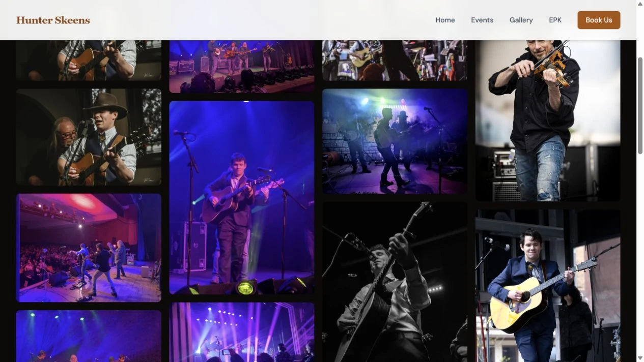Viewport: 644px width, 362px height.
Task: Click the scrollbar up arrow
Action: [640, 4]
